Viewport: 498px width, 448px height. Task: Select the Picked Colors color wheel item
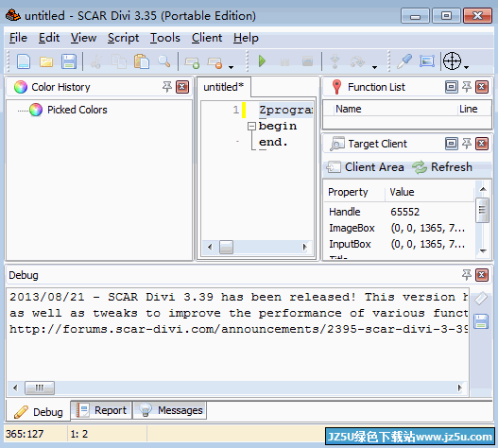point(68,110)
